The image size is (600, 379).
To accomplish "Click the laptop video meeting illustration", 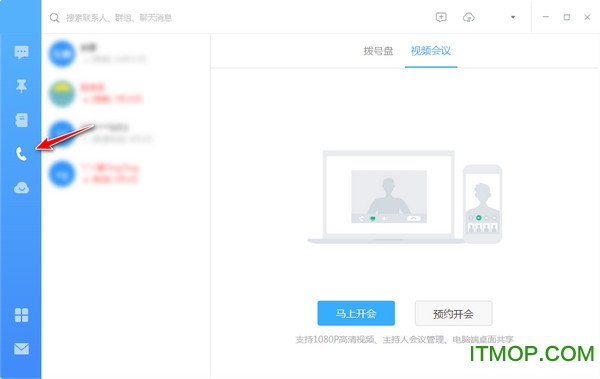I will (x=386, y=197).
